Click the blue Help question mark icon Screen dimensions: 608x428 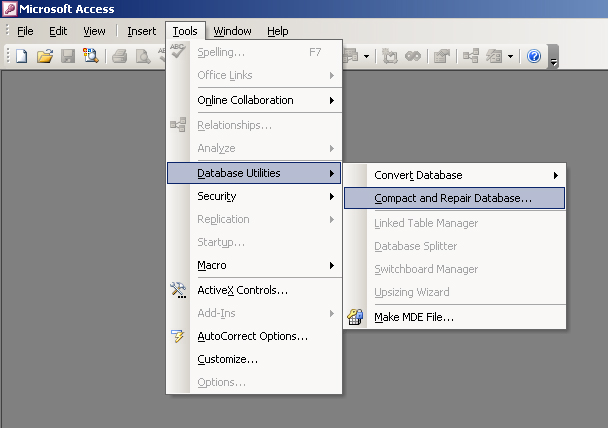[x=534, y=56]
